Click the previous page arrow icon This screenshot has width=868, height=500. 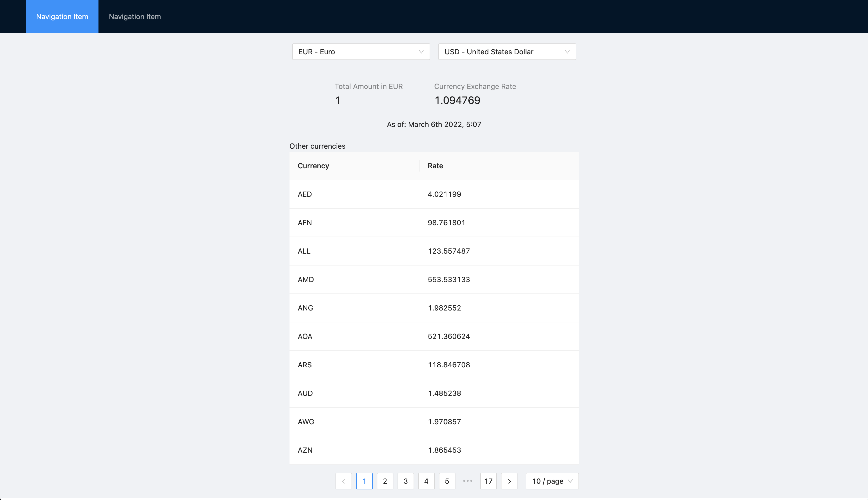(343, 481)
